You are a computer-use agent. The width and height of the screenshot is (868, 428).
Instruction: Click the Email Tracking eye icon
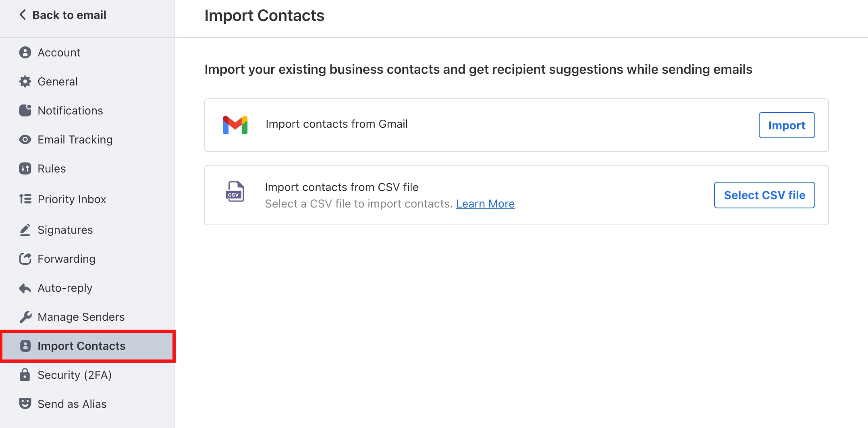click(x=25, y=139)
